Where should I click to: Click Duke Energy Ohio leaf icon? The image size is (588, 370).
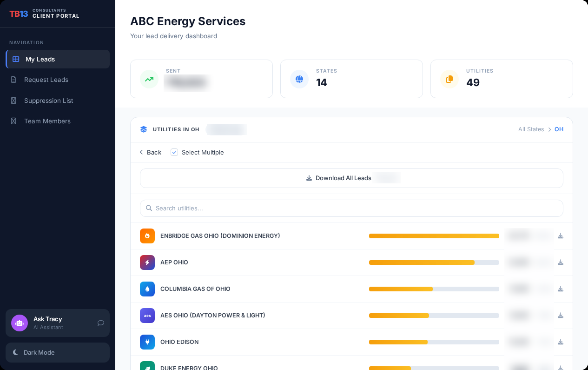(147, 366)
